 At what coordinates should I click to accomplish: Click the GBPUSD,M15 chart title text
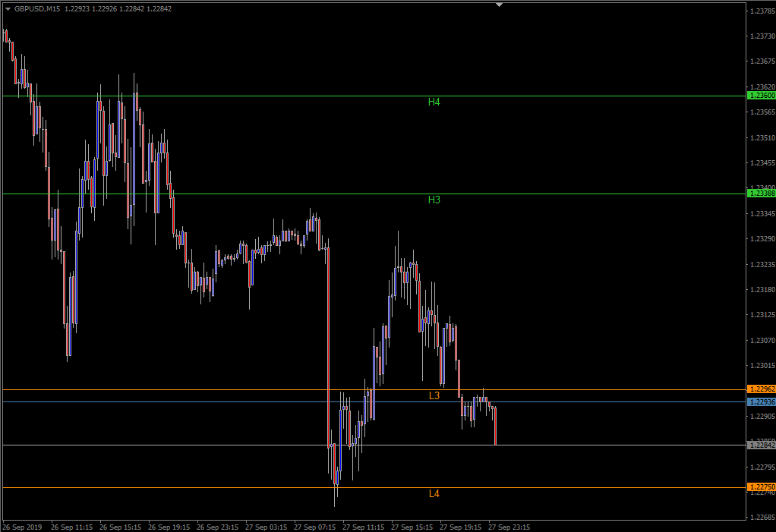[x=37, y=9]
